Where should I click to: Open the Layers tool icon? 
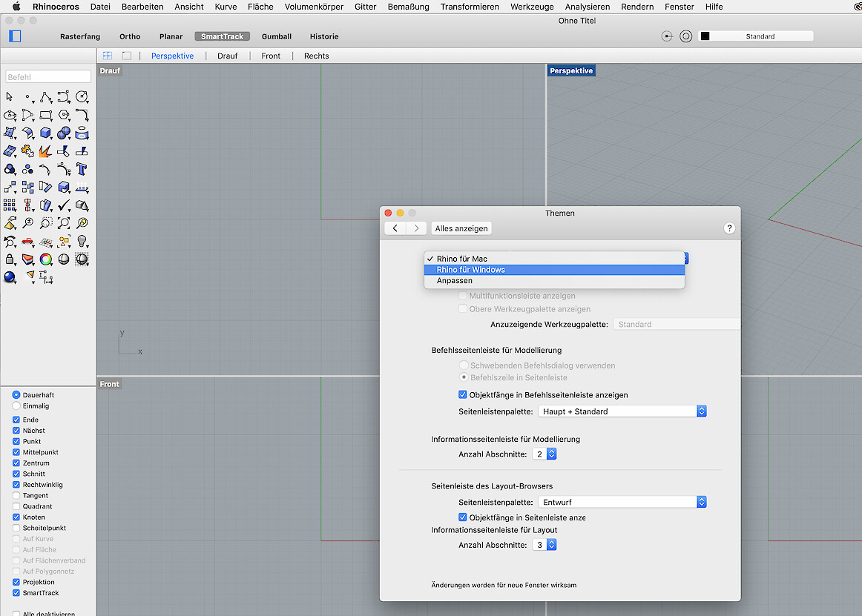point(27,259)
